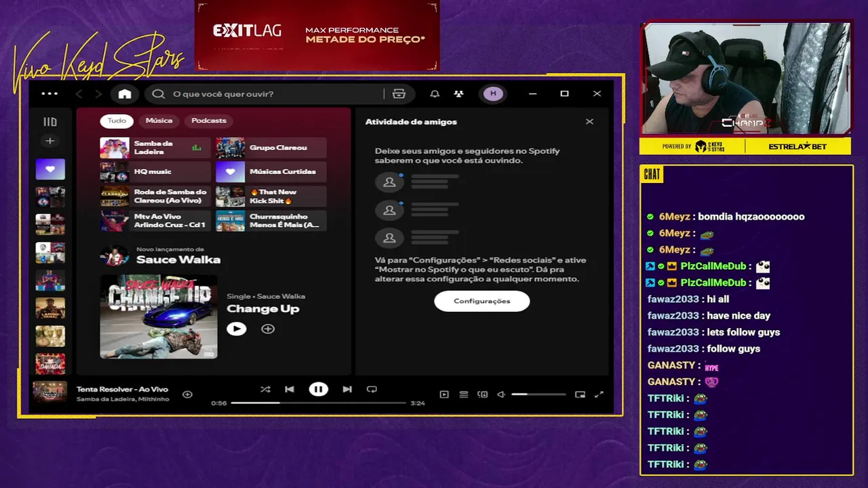Select the 'Música' filter chip
868x488 pixels.
(159, 121)
